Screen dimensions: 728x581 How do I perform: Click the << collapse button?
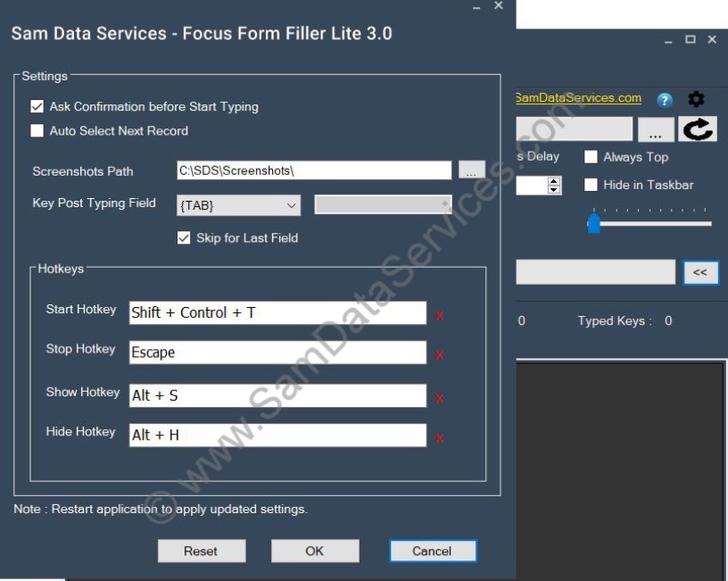click(700, 272)
